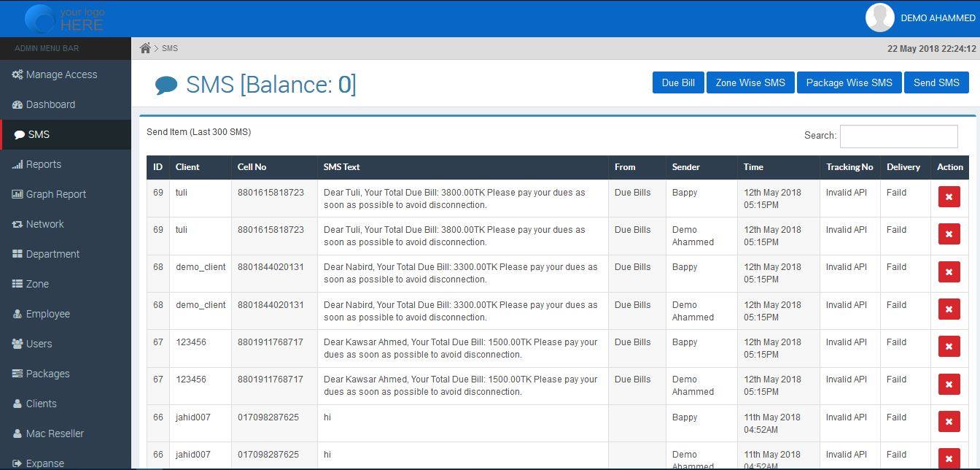Image resolution: width=980 pixels, height=470 pixels.
Task: Sort table by Time column header
Action: tap(753, 167)
